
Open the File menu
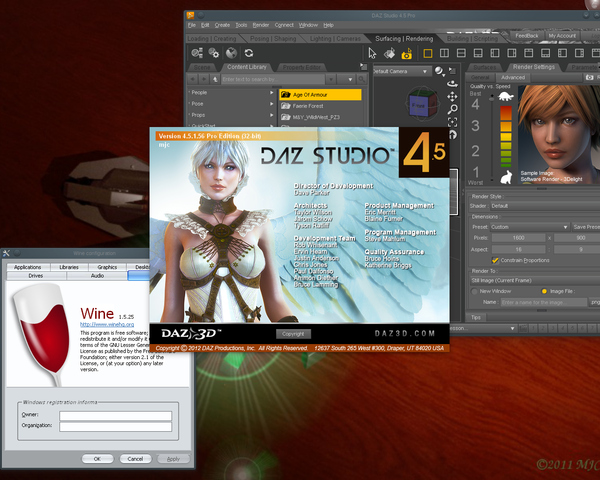[192, 25]
